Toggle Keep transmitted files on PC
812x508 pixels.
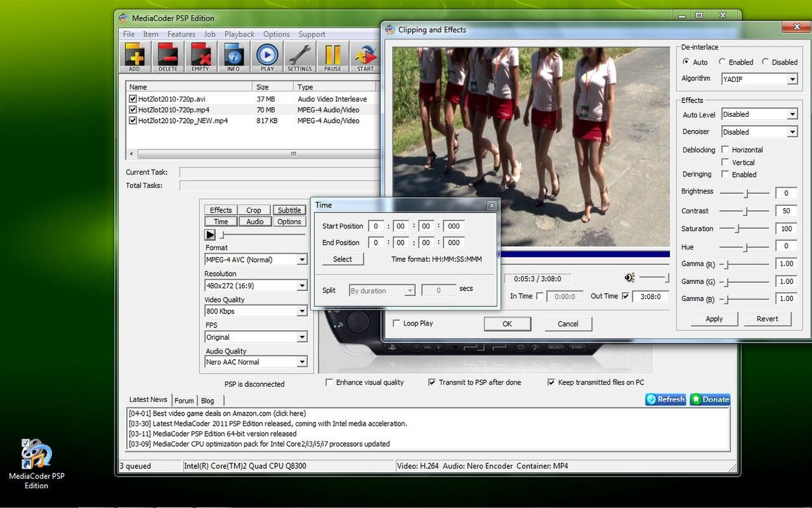click(x=551, y=382)
